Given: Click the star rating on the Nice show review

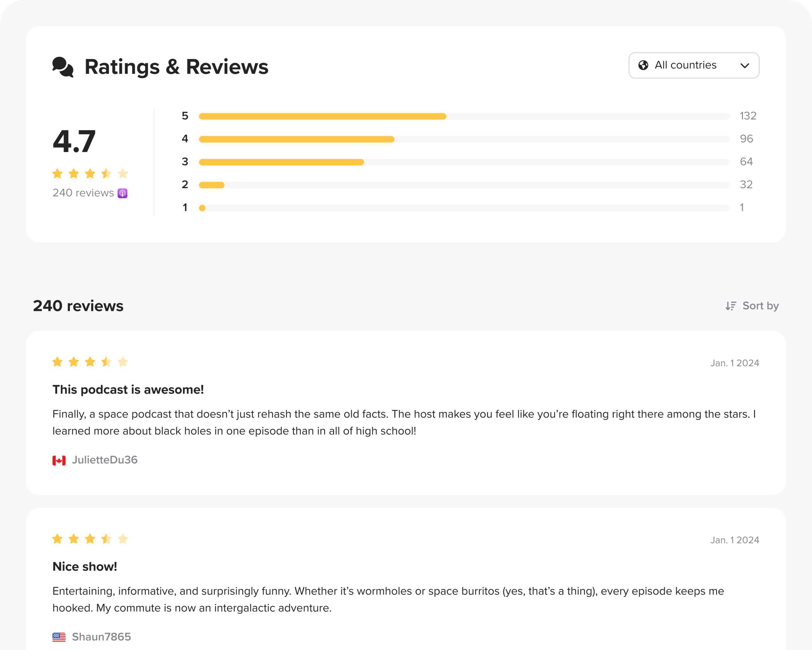Looking at the screenshot, I should coord(90,538).
